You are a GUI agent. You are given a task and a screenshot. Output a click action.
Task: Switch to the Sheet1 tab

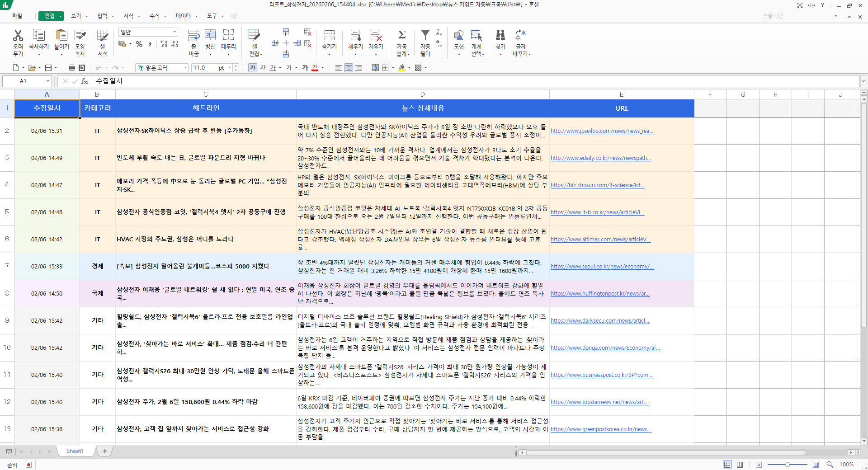[x=75, y=451]
